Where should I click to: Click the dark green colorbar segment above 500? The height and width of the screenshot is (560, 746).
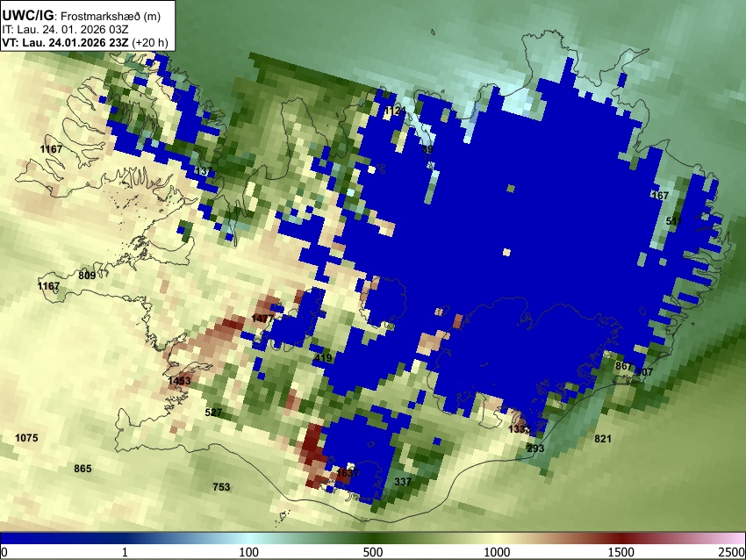(373, 538)
